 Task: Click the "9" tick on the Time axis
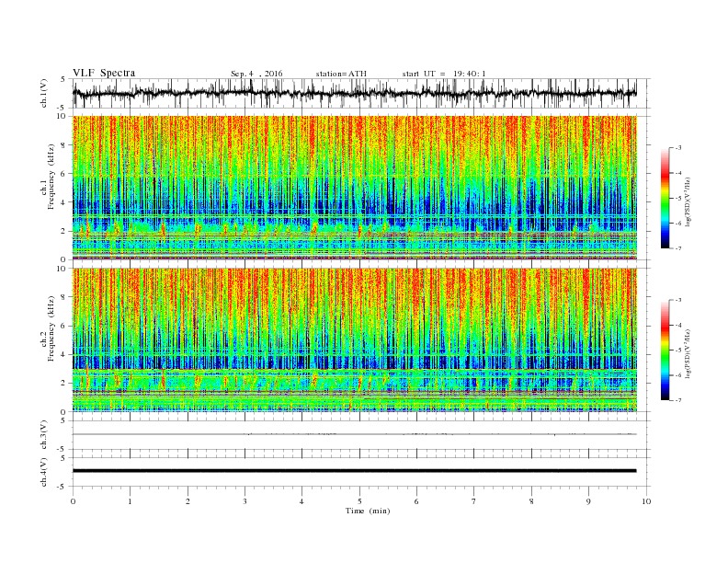(x=588, y=501)
